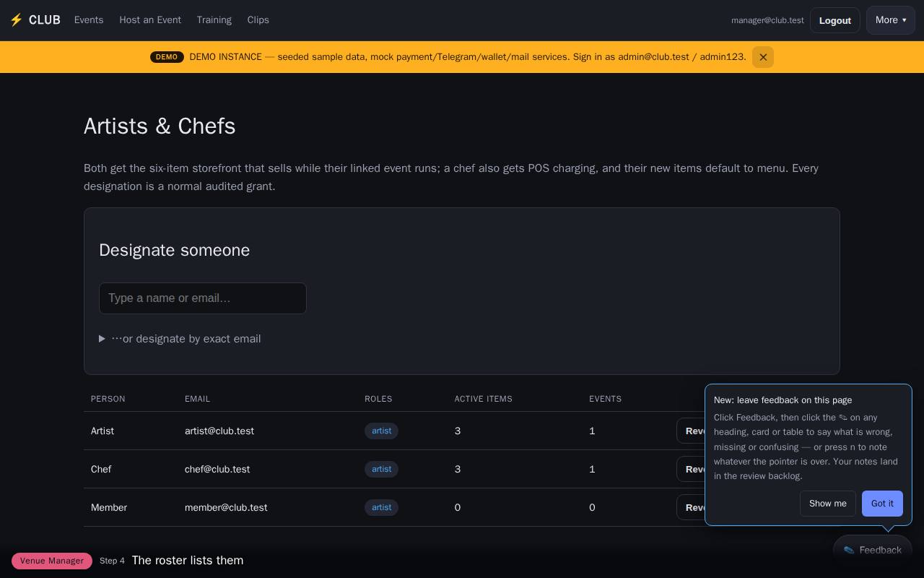Screen dimensions: 924x578
Task: Click the artist role badge for Chef
Action: tap(381, 469)
